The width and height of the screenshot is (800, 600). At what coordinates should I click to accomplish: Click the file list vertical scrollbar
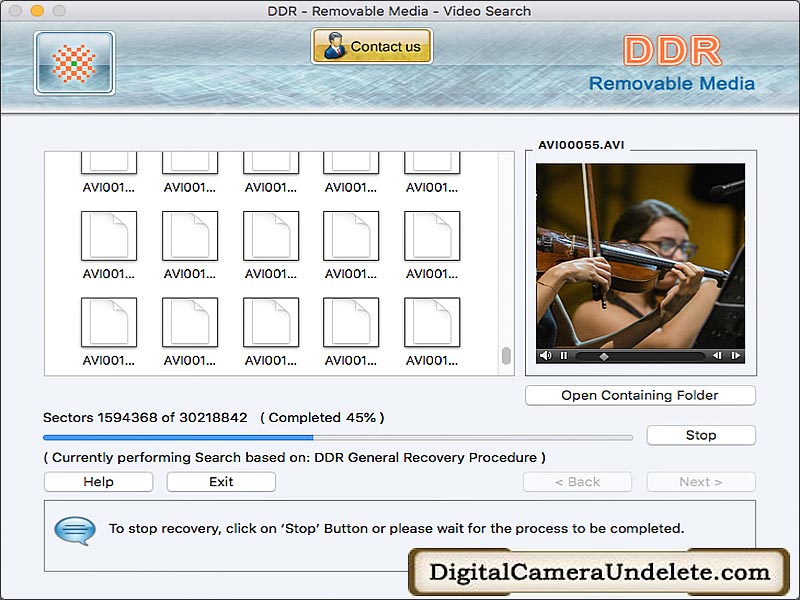click(506, 356)
